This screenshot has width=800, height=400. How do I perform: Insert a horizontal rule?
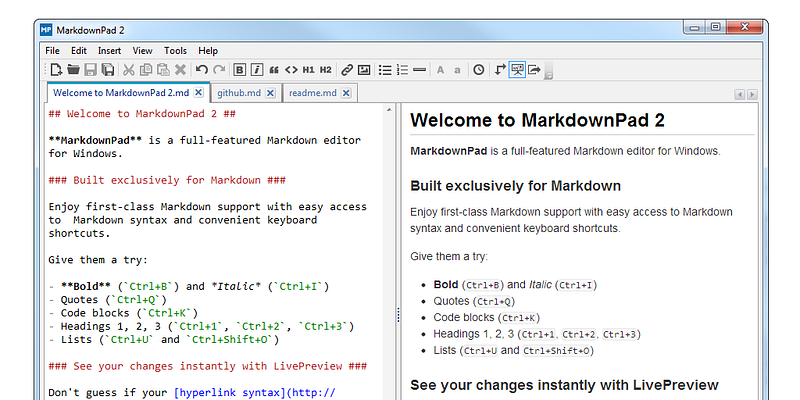(419, 70)
